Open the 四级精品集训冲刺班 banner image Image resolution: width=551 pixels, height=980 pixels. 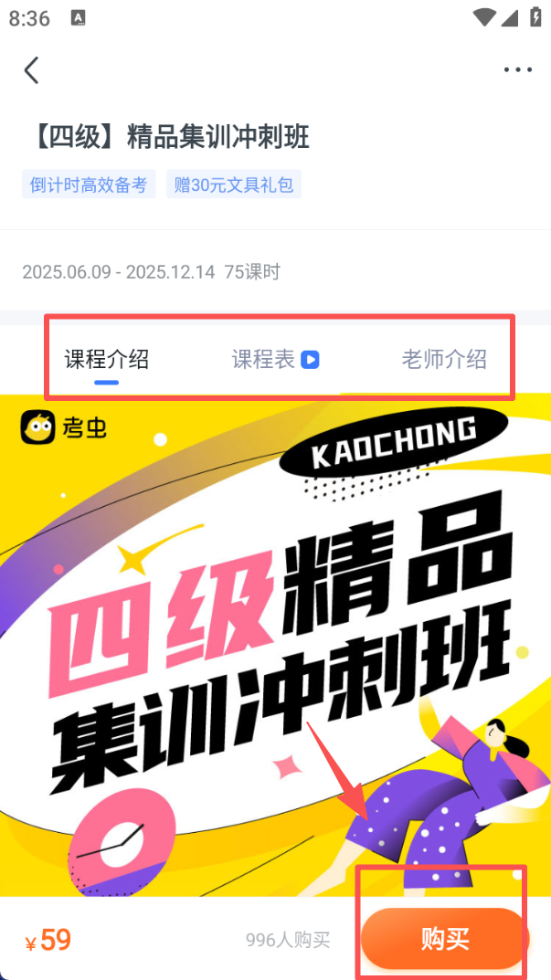pyautogui.click(x=275, y=644)
